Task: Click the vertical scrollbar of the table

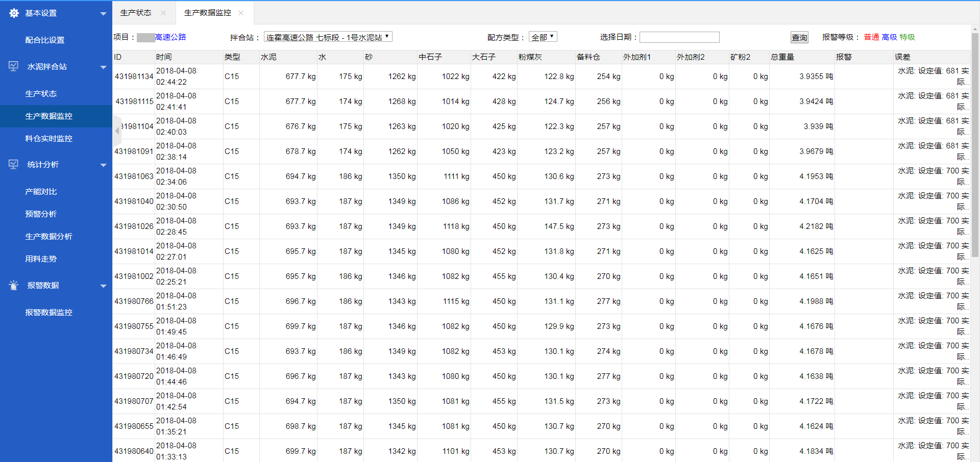Action: pyautogui.click(x=975, y=145)
